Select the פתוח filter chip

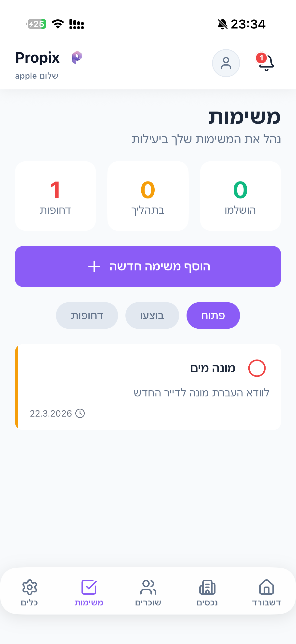(x=213, y=316)
